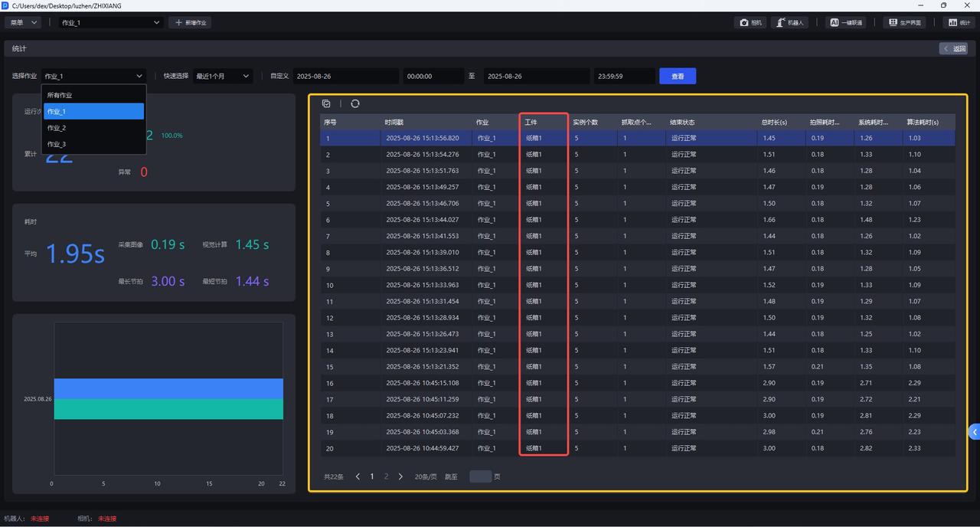The image size is (980, 527).
Task: Click the 跳至 page number input
Action: [x=480, y=476]
